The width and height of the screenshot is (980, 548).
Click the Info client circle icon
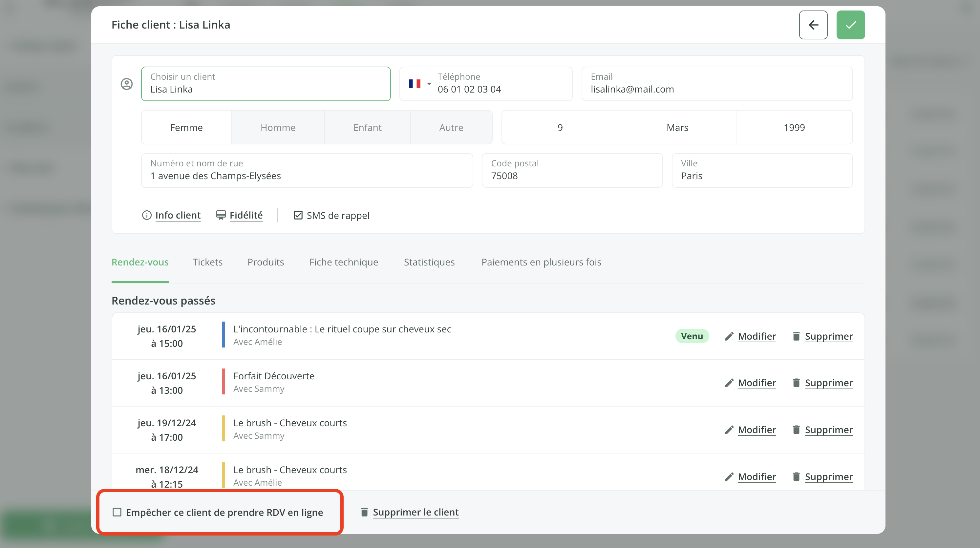coord(146,215)
